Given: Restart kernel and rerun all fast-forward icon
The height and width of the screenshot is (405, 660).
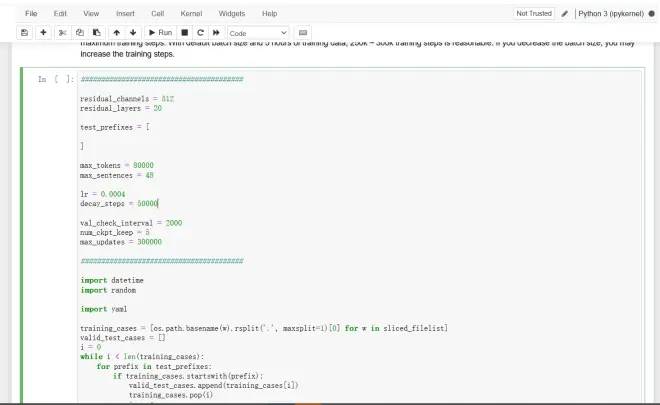Looking at the screenshot, I should click(x=216, y=32).
